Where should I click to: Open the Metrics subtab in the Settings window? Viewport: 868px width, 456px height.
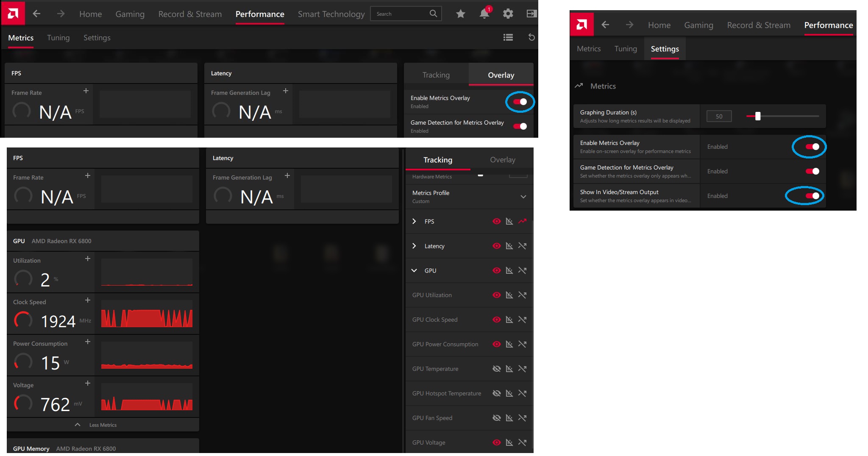[x=589, y=49]
